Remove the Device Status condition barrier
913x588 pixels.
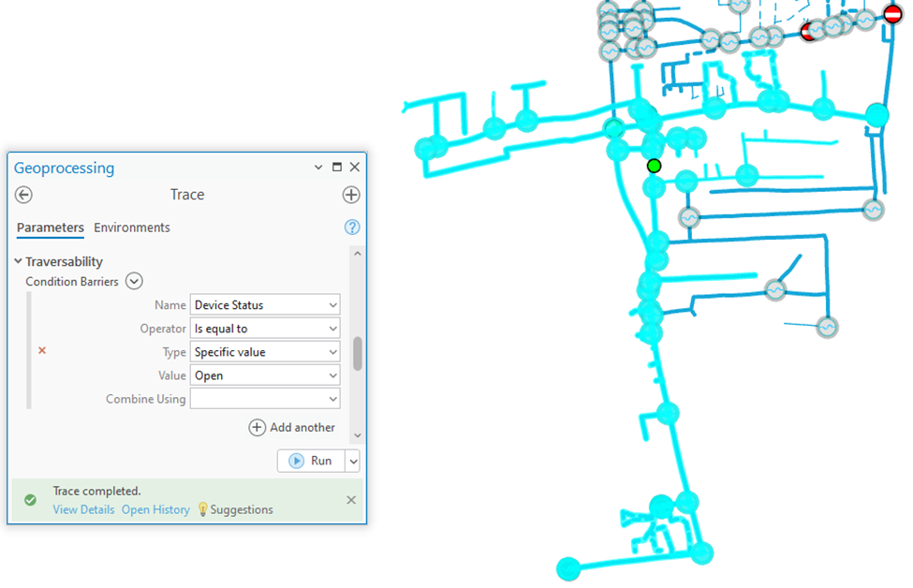(42, 350)
